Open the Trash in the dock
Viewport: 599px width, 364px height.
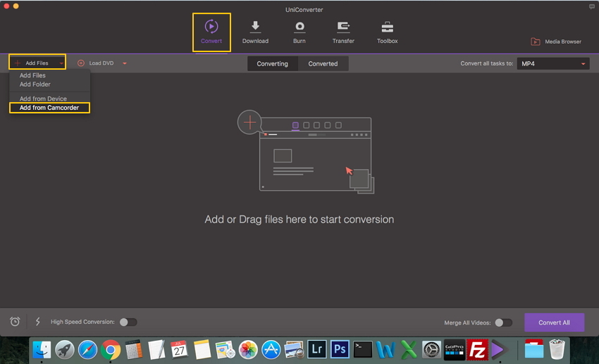point(557,349)
